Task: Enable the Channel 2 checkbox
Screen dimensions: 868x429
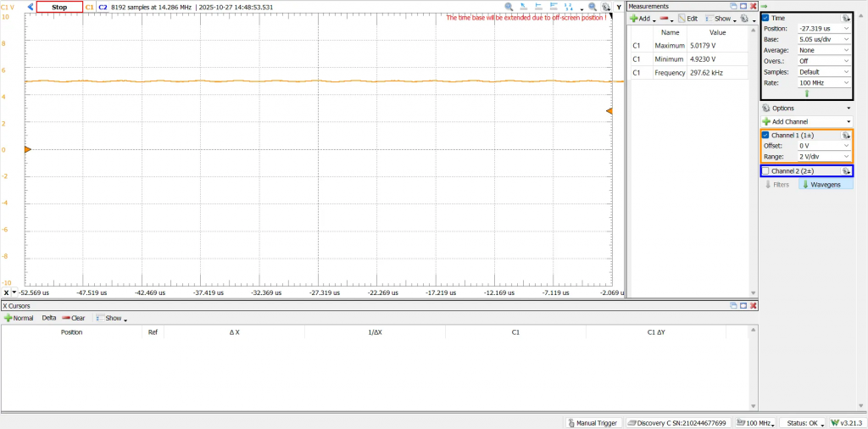Action: click(766, 171)
